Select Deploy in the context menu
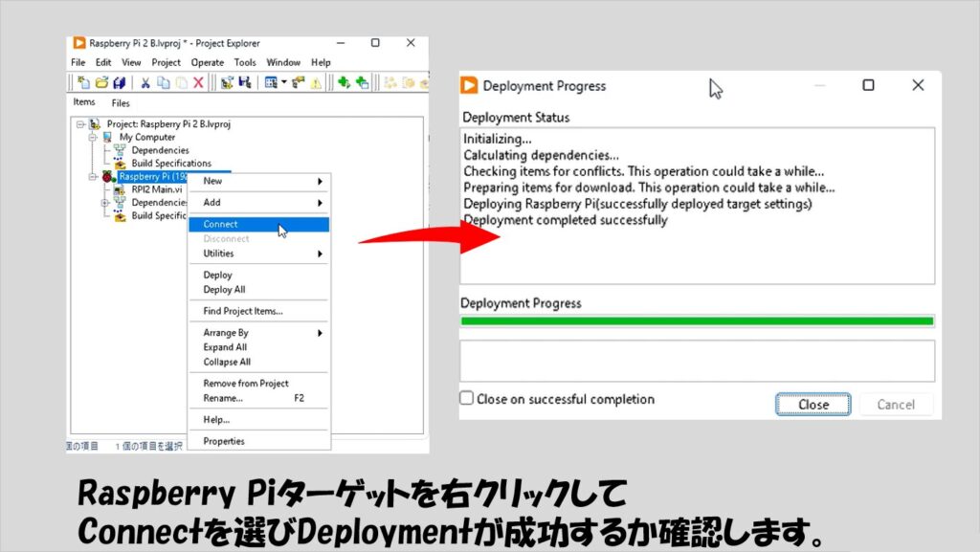Image resolution: width=980 pixels, height=552 pixels. coord(259,275)
